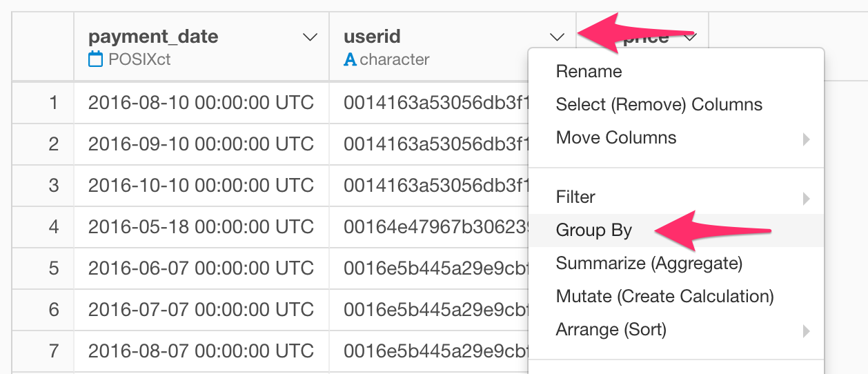The image size is (868, 374).
Task: Select the Select (Remove) Columns option
Action: pyautogui.click(x=659, y=104)
